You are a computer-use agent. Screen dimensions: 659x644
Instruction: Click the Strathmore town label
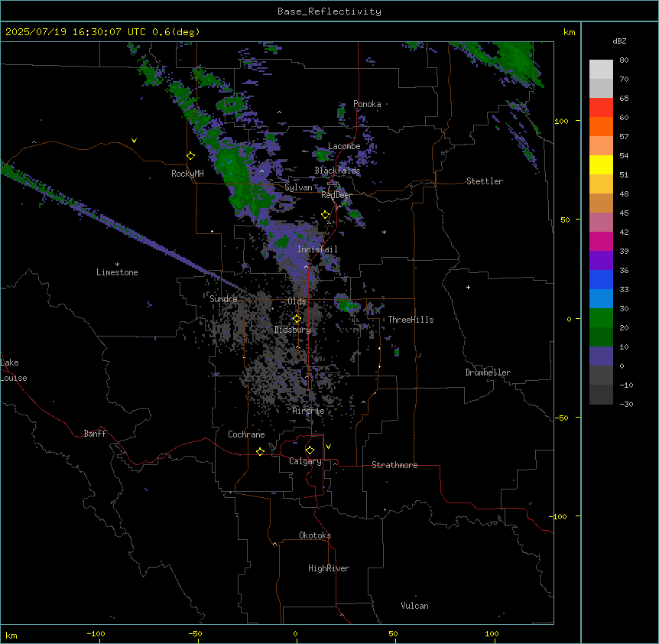394,465
